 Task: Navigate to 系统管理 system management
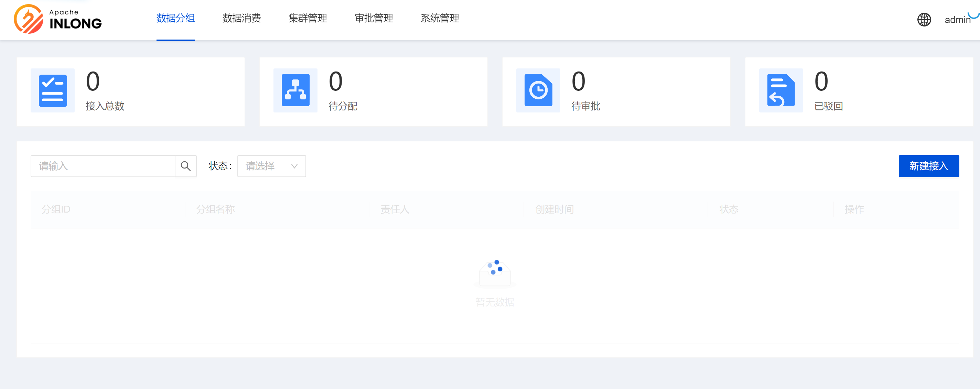click(440, 18)
